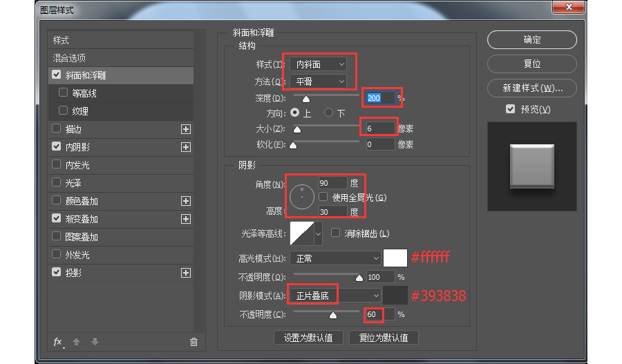Select the 投影 effect row
Screen dimensions: 622x364
point(121,273)
